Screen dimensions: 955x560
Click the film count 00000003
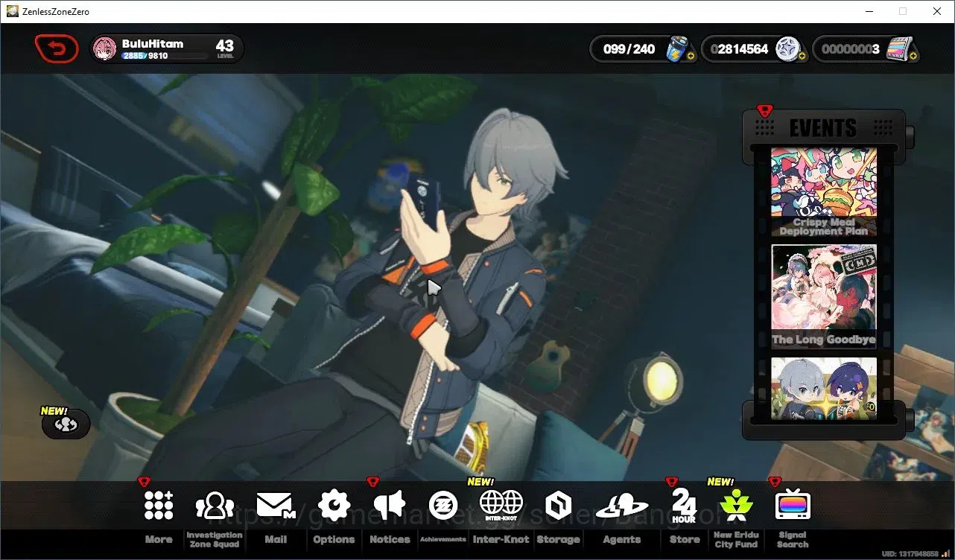point(850,49)
